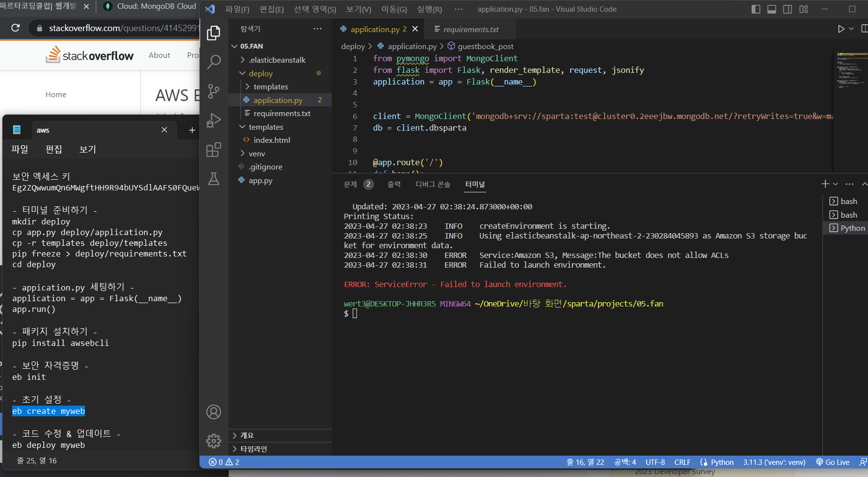Image resolution: width=868 pixels, height=477 pixels.
Task: Click guestbook_post in breadcrumb
Action: (485, 46)
